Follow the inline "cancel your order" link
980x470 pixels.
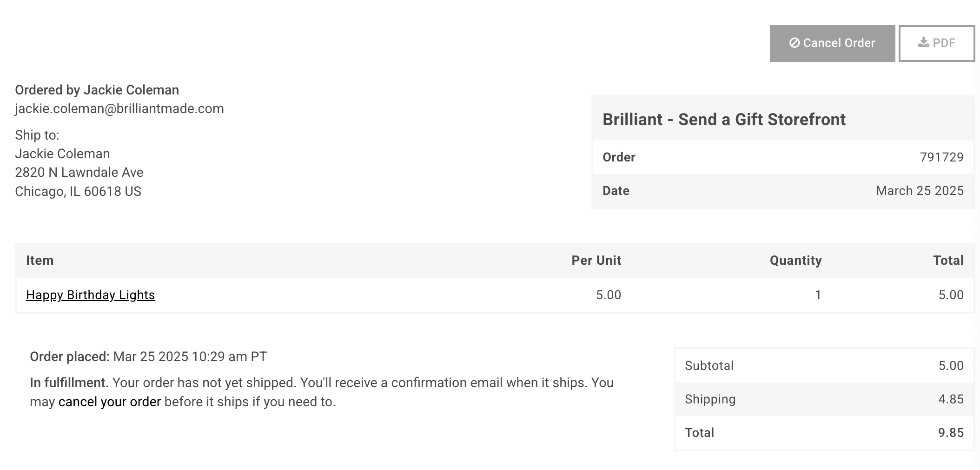[110, 402]
